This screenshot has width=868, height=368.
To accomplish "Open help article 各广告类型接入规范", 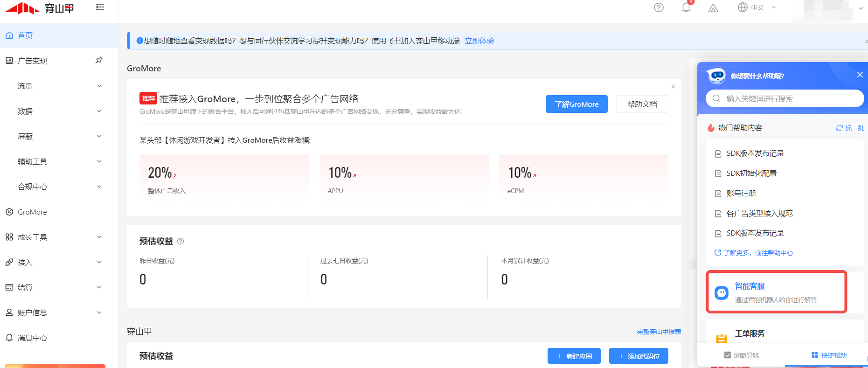I will pyautogui.click(x=759, y=214).
